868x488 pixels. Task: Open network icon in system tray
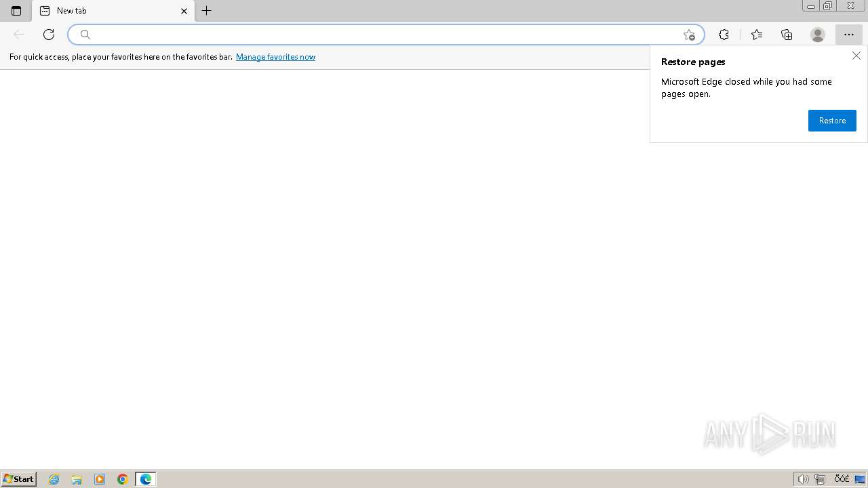pos(820,479)
